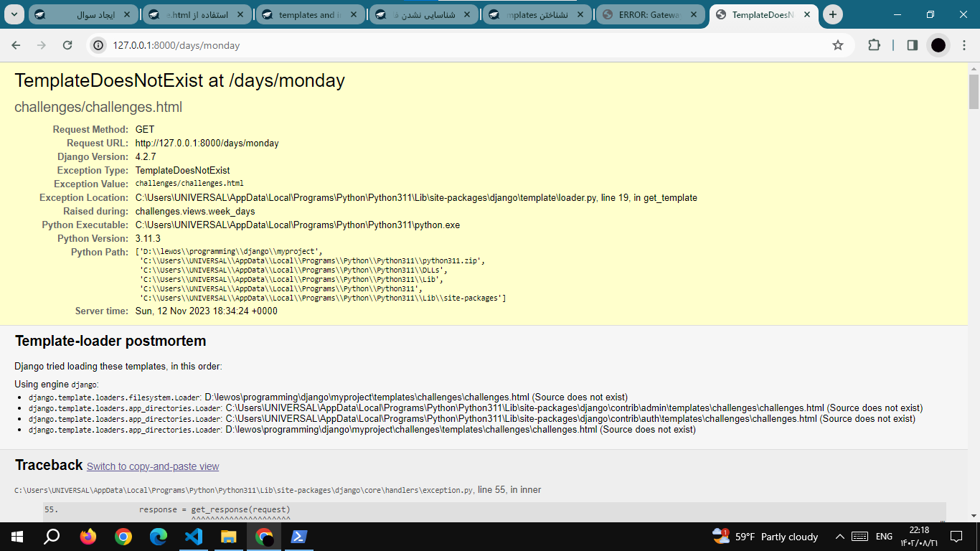This screenshot has width=980, height=551.
Task: Open PowerShell from the taskbar
Action: [299, 537]
